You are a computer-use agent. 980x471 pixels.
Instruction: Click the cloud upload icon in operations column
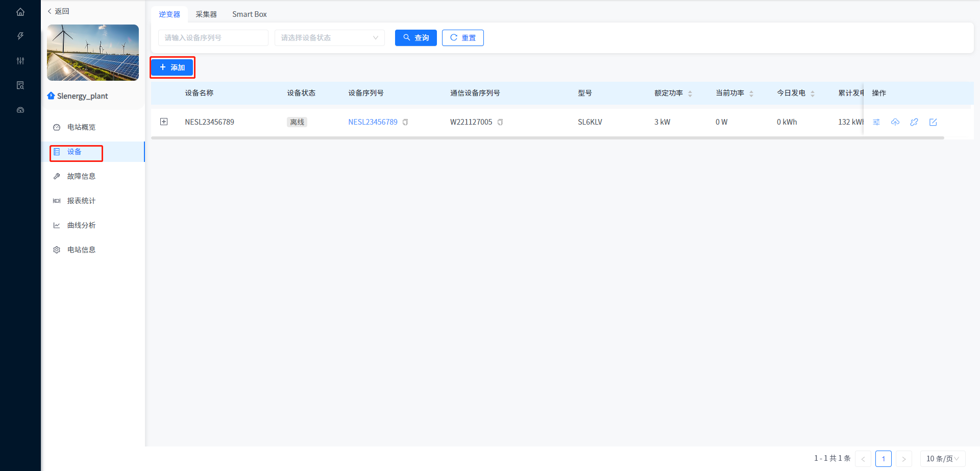(895, 122)
